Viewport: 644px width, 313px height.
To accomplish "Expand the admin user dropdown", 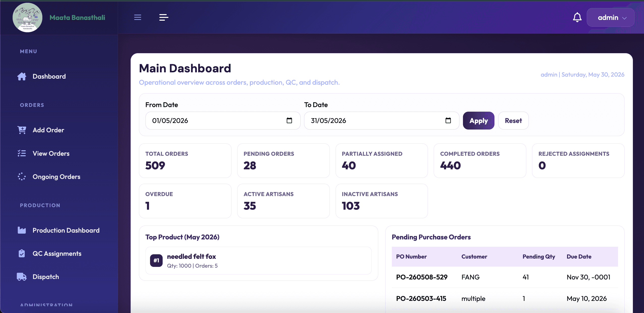I will (x=610, y=17).
